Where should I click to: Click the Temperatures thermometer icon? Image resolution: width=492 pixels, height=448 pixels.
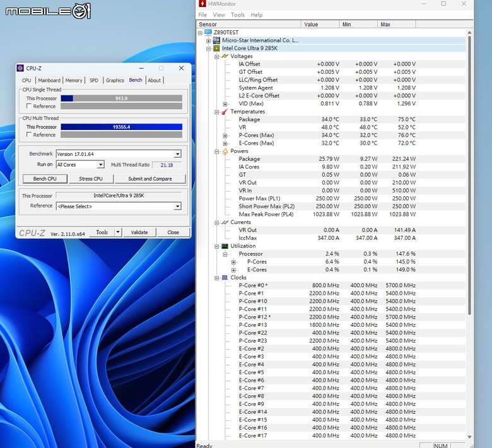click(225, 112)
